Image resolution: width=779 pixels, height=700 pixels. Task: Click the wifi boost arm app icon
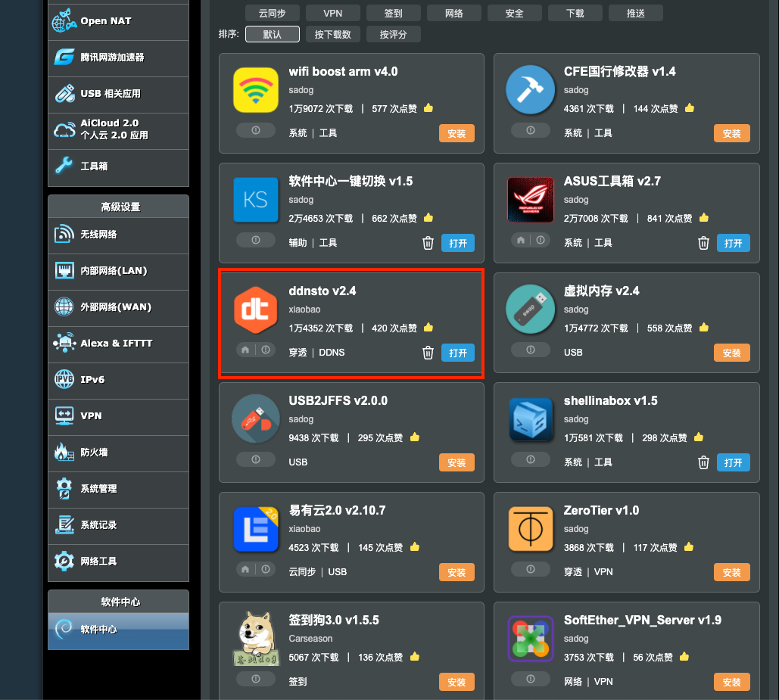pyautogui.click(x=256, y=90)
